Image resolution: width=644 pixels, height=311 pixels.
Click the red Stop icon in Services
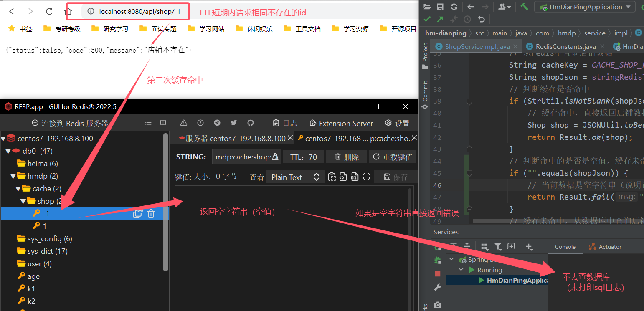(438, 274)
